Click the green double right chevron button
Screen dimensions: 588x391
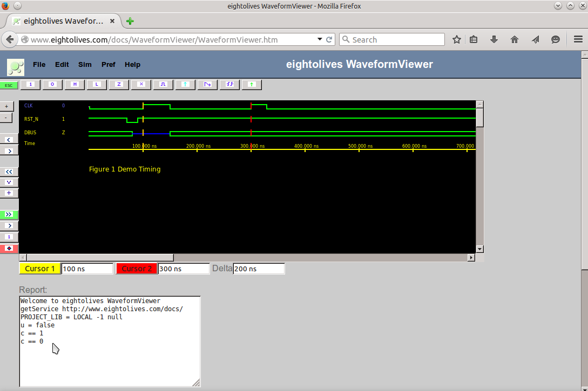[x=9, y=215]
